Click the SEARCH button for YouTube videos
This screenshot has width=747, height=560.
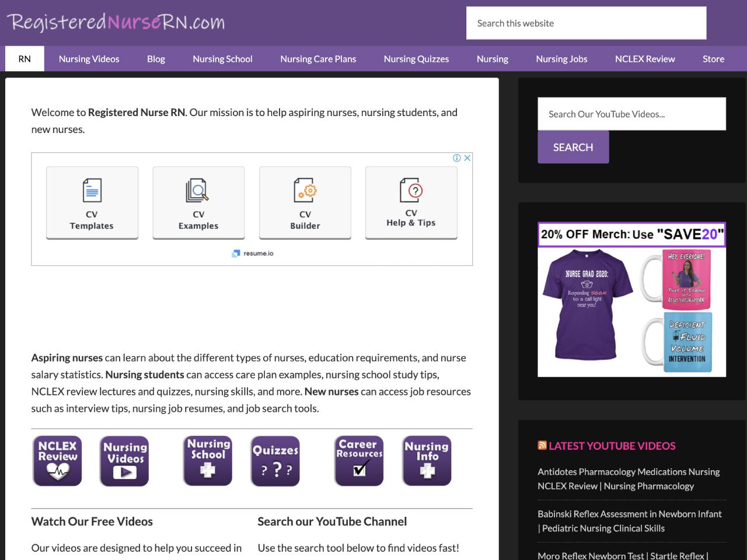(573, 147)
